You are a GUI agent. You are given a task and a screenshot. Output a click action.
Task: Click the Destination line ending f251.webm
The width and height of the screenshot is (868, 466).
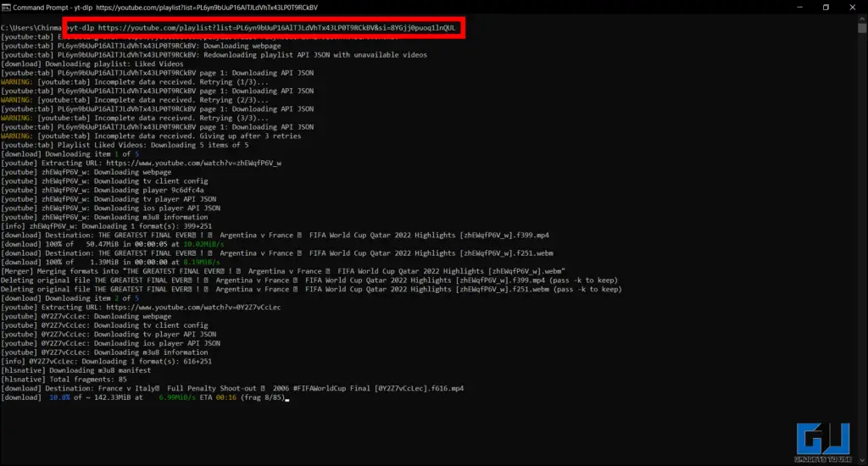pyautogui.click(x=277, y=253)
